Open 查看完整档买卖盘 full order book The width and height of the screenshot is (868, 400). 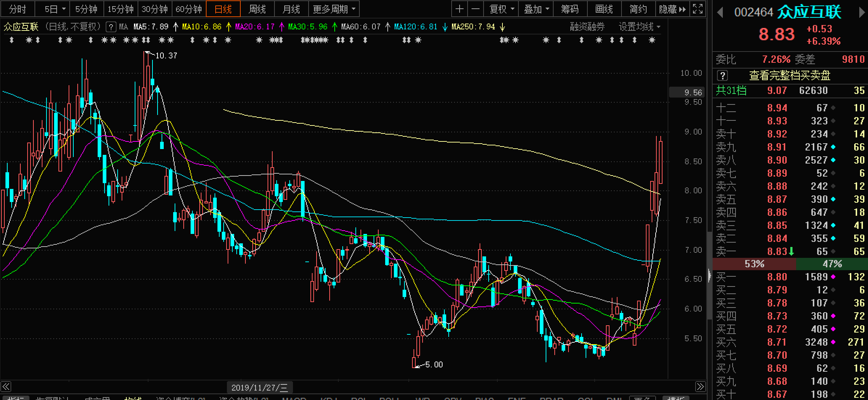point(790,75)
